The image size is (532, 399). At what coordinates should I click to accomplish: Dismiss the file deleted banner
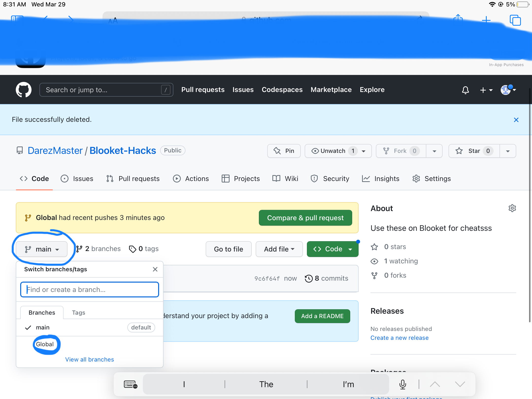pyautogui.click(x=516, y=120)
